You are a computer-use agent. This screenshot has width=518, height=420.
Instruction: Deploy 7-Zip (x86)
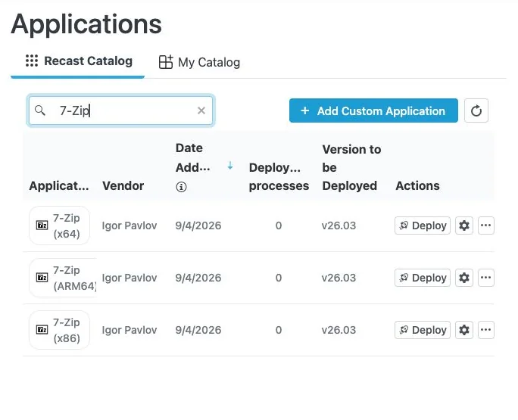pyautogui.click(x=422, y=330)
